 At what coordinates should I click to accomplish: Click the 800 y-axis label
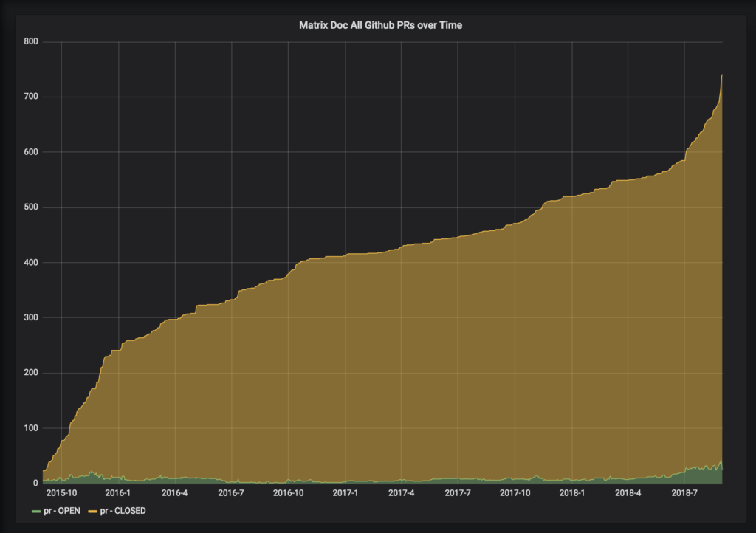[30, 42]
